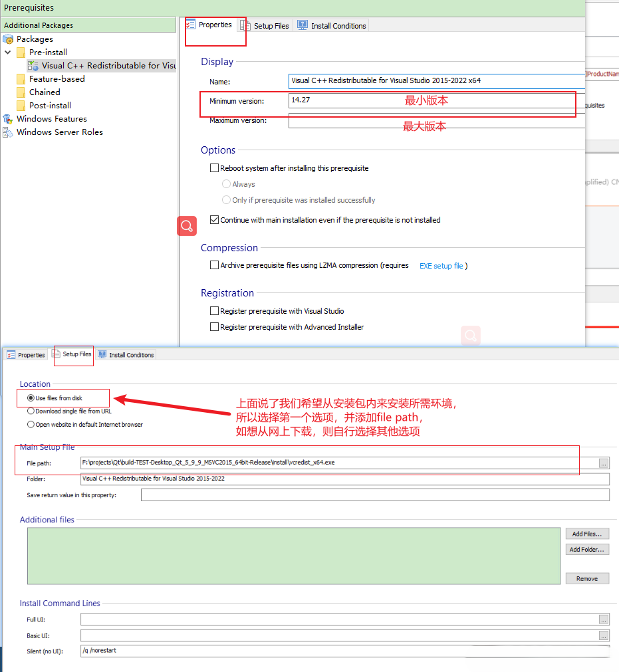
Task: Click the lower Install Conditions tab icon
Action: [x=102, y=354]
